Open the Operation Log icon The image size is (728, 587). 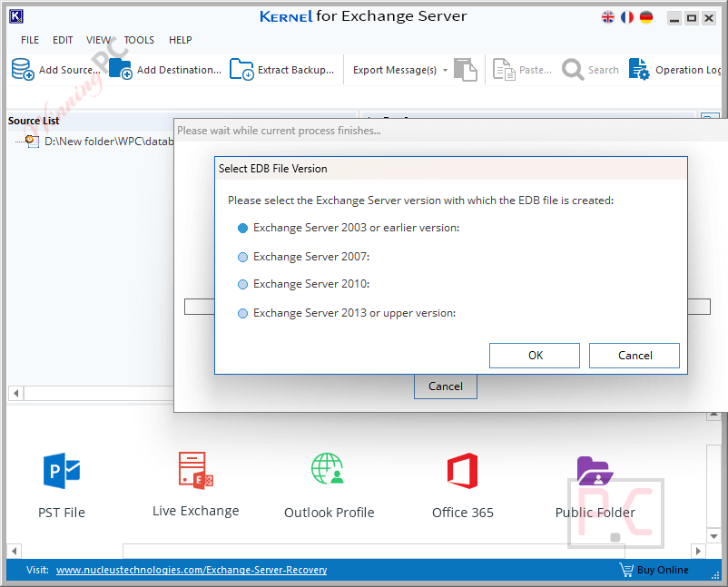639,69
